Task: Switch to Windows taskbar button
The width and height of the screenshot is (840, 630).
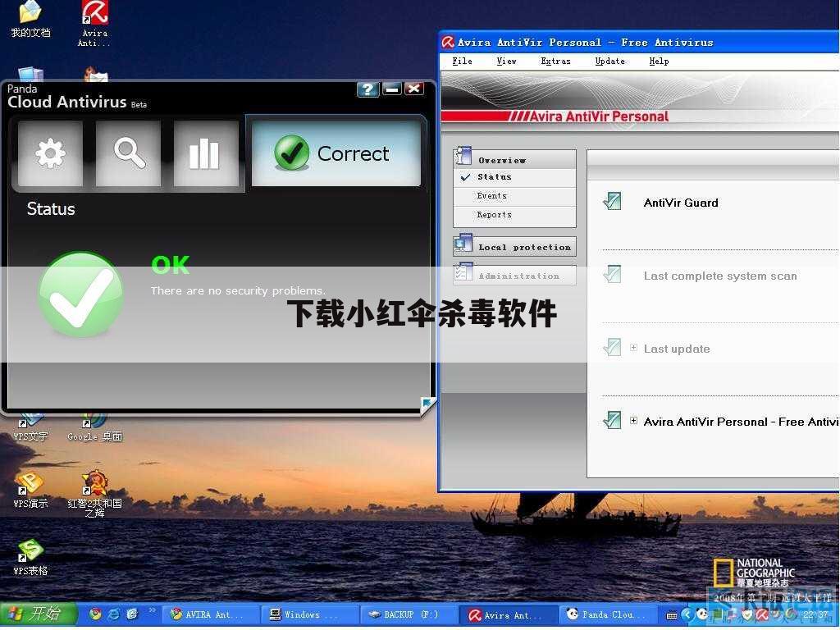Action: (309, 614)
